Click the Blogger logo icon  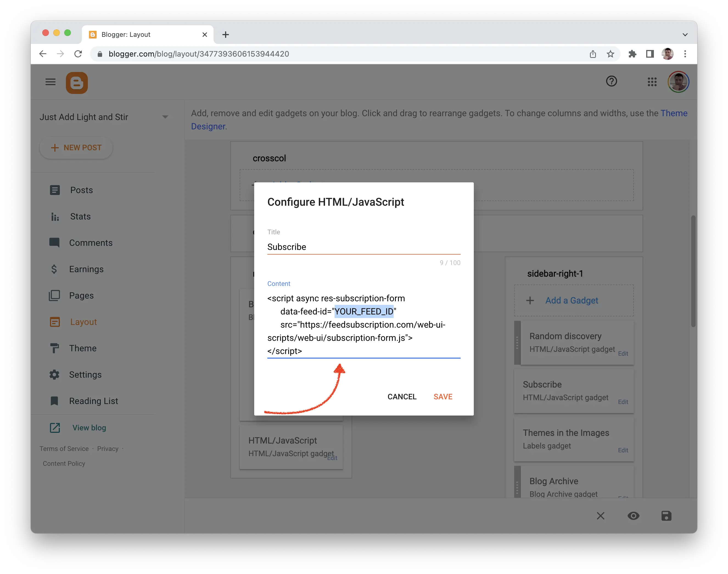[77, 83]
